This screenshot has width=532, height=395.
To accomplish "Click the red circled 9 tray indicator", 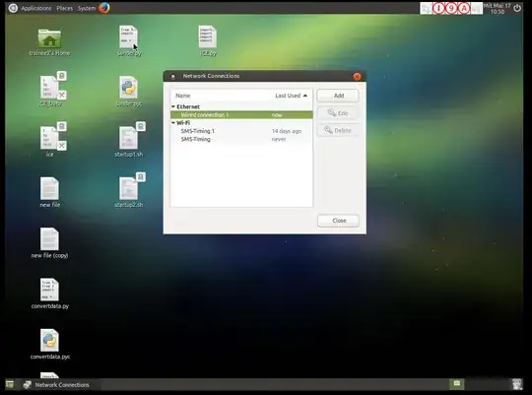I will [451, 8].
